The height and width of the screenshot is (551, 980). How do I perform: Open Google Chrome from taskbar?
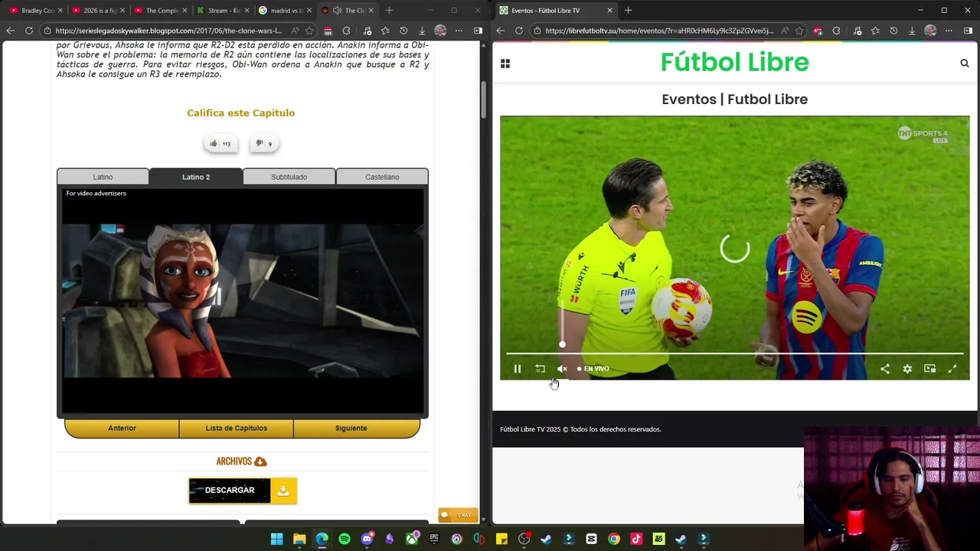tap(614, 539)
